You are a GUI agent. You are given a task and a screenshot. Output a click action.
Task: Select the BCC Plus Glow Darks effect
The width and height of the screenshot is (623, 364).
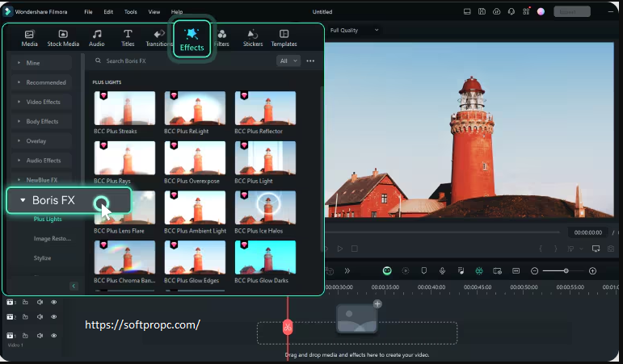265,257
